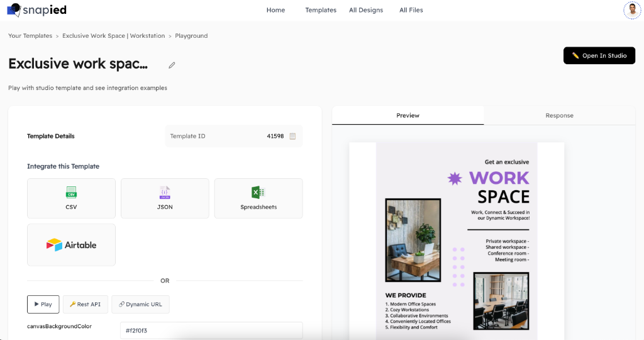Switch to the Response tab

[559, 115]
